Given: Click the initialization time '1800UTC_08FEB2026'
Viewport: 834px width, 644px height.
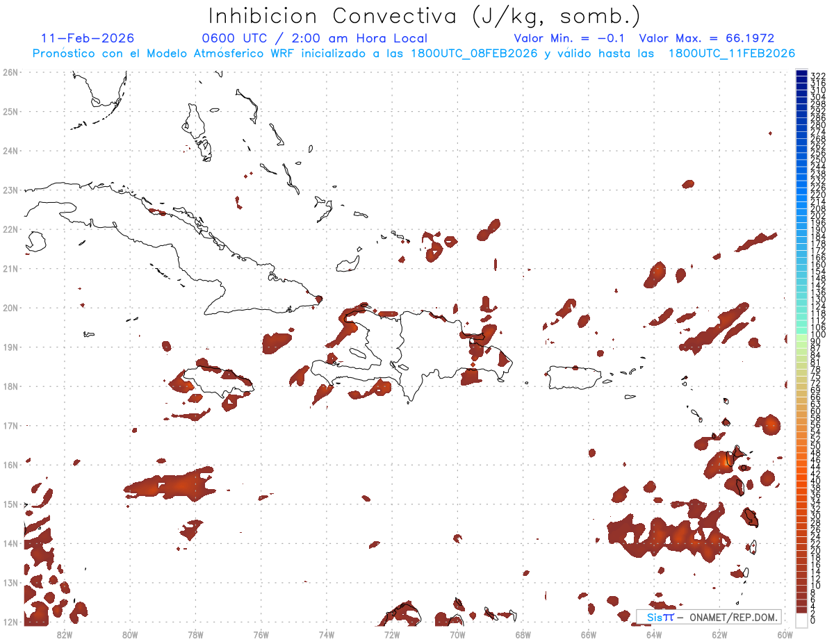Looking at the screenshot, I should pyautogui.click(x=474, y=53).
